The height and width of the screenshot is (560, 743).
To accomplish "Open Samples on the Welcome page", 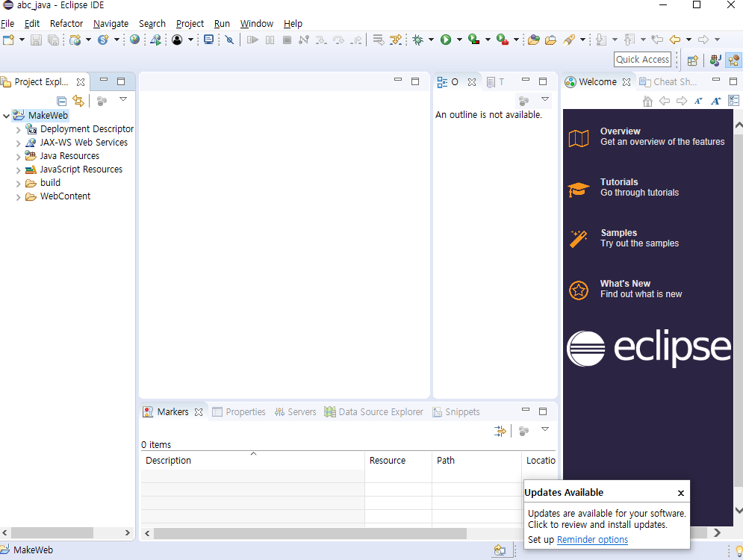I will tap(624, 238).
